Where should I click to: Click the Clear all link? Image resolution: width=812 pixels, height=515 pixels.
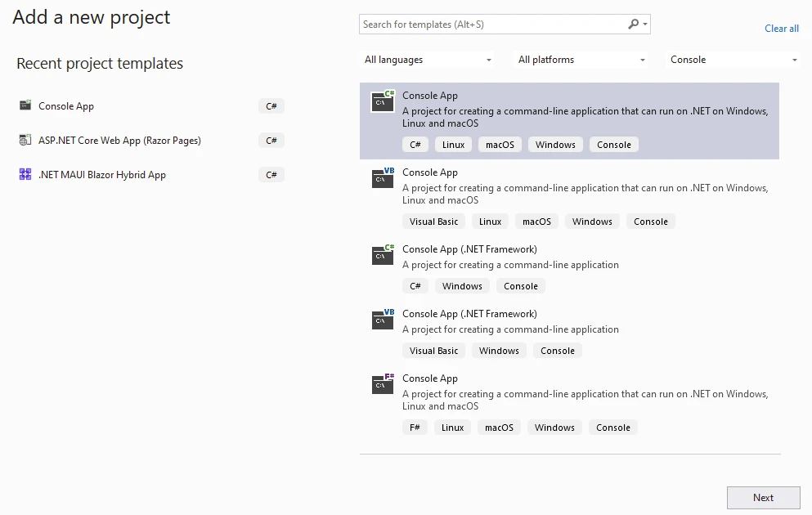click(x=781, y=29)
